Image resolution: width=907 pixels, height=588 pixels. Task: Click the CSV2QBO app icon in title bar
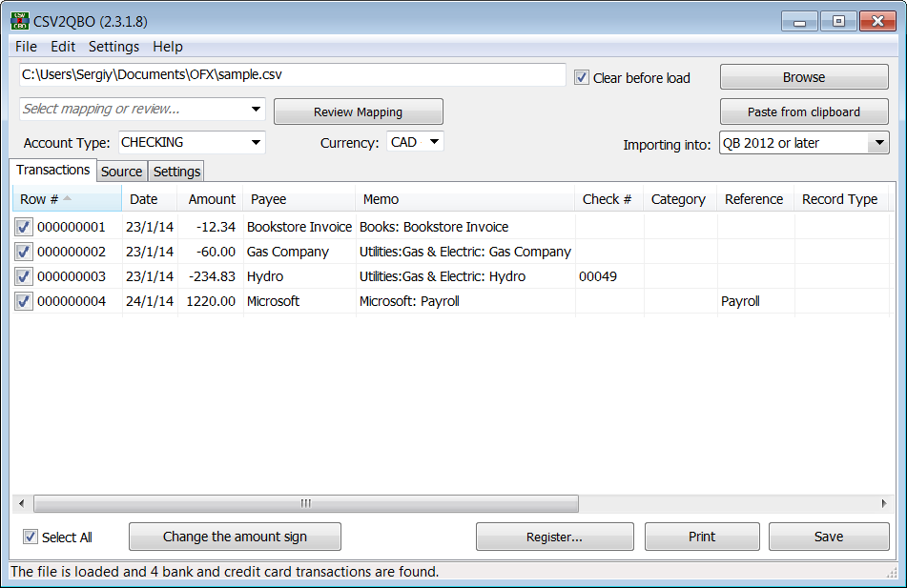(20, 21)
